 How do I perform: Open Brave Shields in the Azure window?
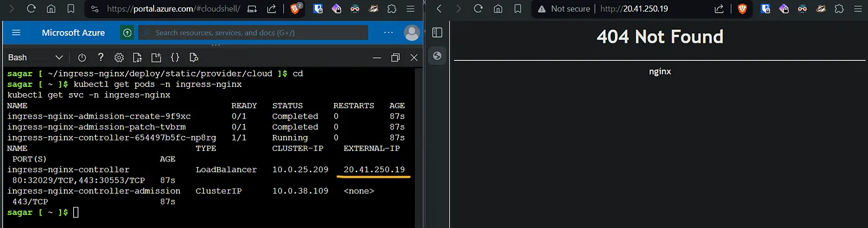click(x=296, y=9)
